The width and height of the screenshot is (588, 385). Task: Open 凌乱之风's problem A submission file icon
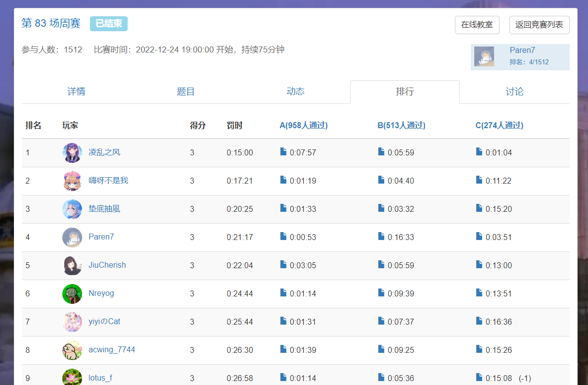pyautogui.click(x=283, y=152)
